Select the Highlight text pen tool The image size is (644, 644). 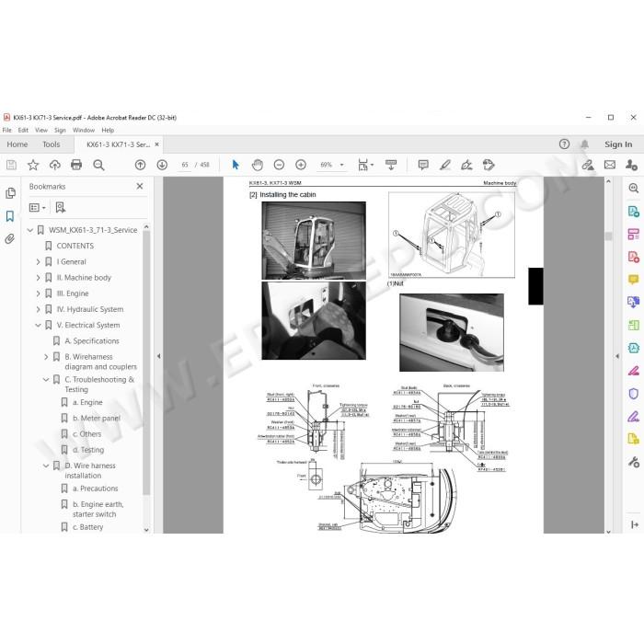(x=445, y=165)
